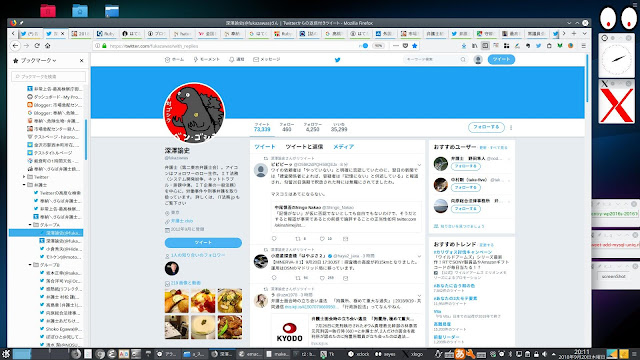Click the Twitter bird extension icon in toolbar

click(538, 46)
